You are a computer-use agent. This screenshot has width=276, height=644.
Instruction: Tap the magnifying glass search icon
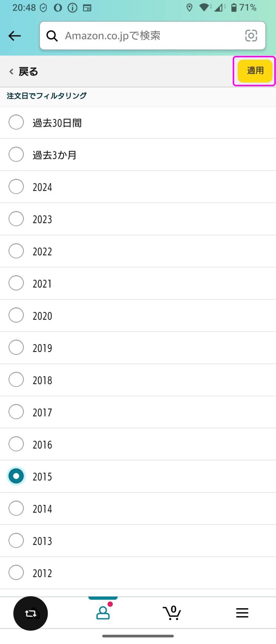pyautogui.click(x=52, y=36)
